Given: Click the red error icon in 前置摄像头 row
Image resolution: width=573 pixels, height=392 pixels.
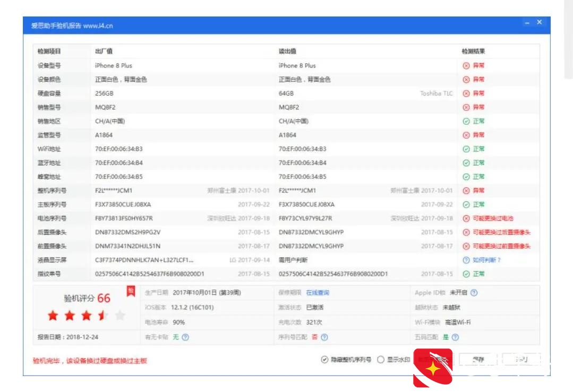Looking at the screenshot, I should (466, 246).
